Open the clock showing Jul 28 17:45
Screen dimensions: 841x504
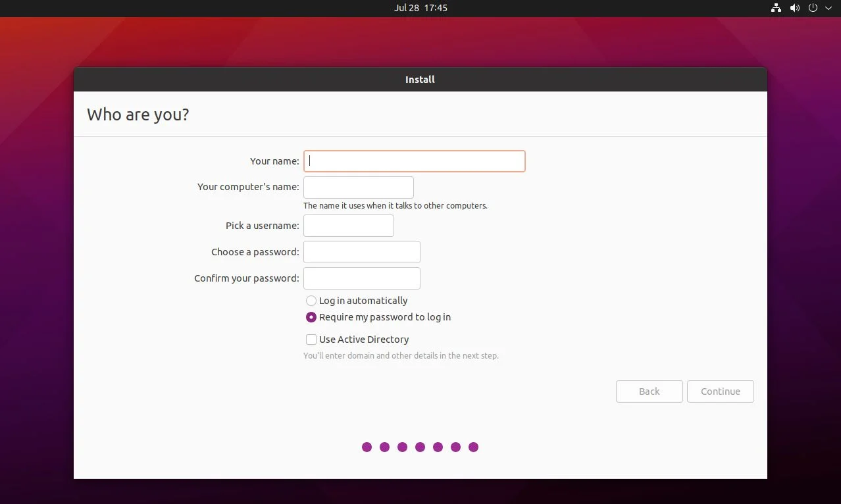pos(420,8)
